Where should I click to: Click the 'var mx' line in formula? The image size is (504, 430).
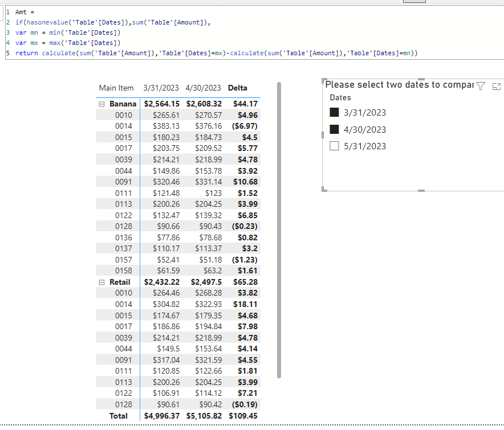tap(68, 43)
